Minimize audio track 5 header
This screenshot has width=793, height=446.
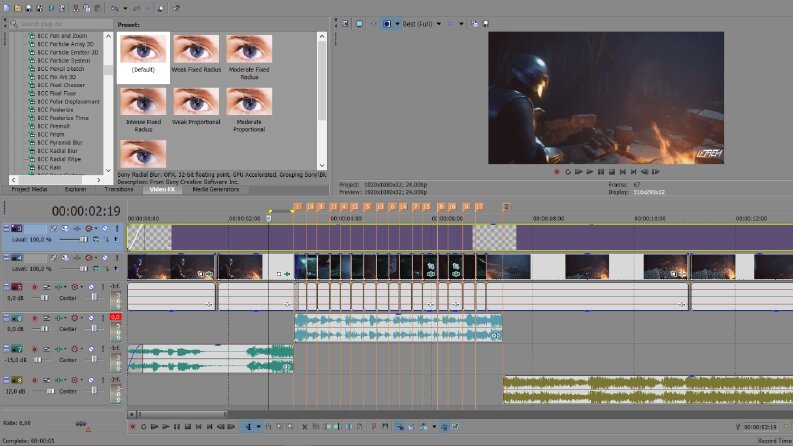(x=6, y=287)
